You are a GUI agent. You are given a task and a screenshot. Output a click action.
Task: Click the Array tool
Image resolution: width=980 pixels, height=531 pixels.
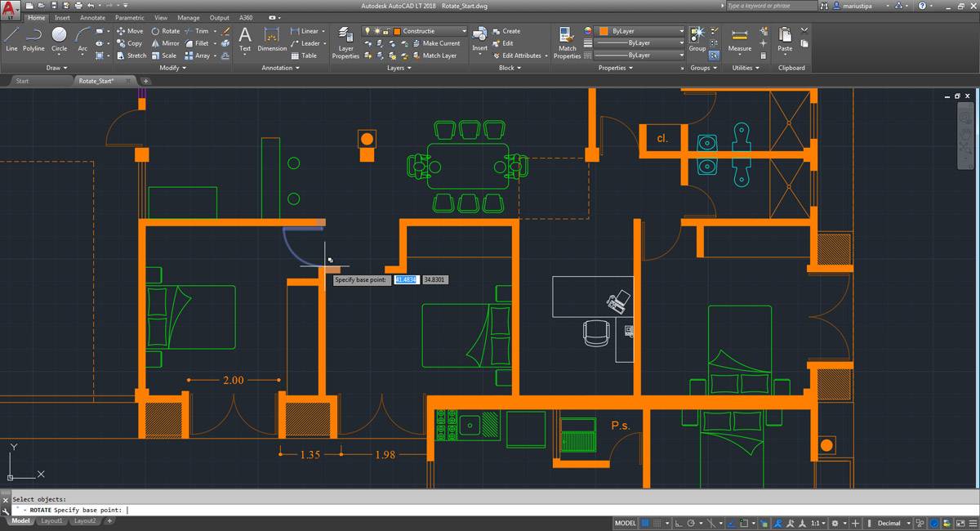point(198,56)
